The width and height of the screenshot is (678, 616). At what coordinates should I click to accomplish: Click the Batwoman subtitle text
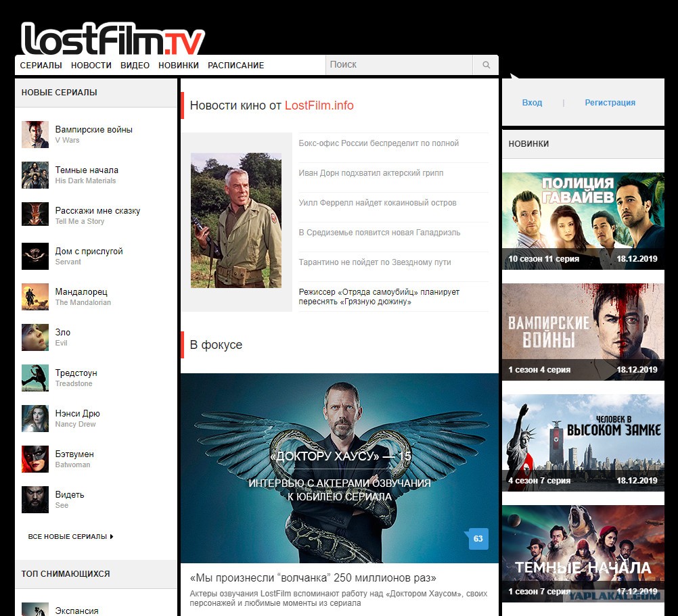[x=72, y=465]
